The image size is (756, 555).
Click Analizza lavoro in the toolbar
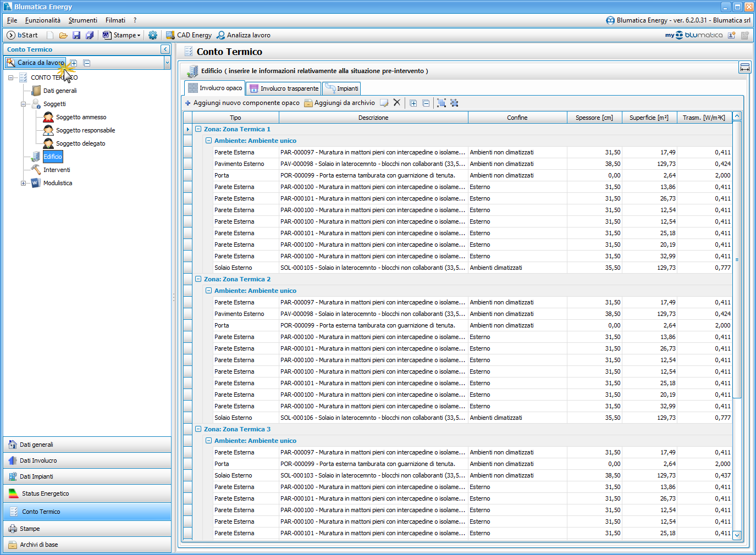[x=243, y=35]
